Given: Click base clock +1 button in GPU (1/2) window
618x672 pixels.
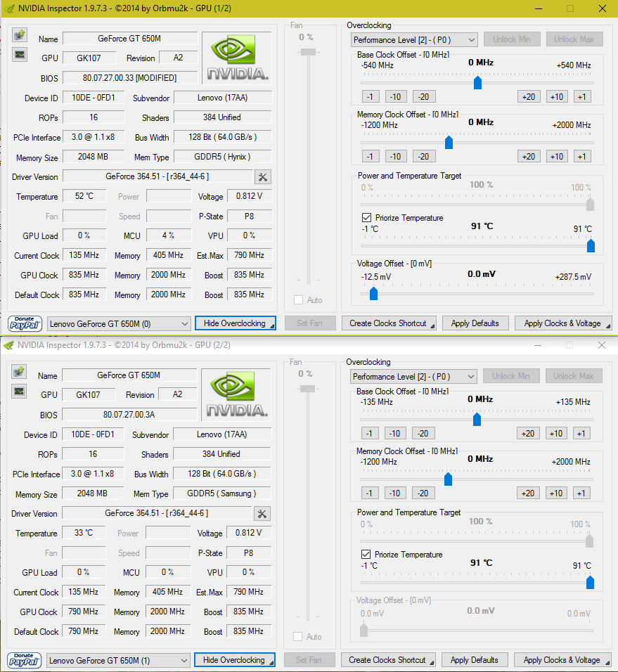Looking at the screenshot, I should click(582, 96).
